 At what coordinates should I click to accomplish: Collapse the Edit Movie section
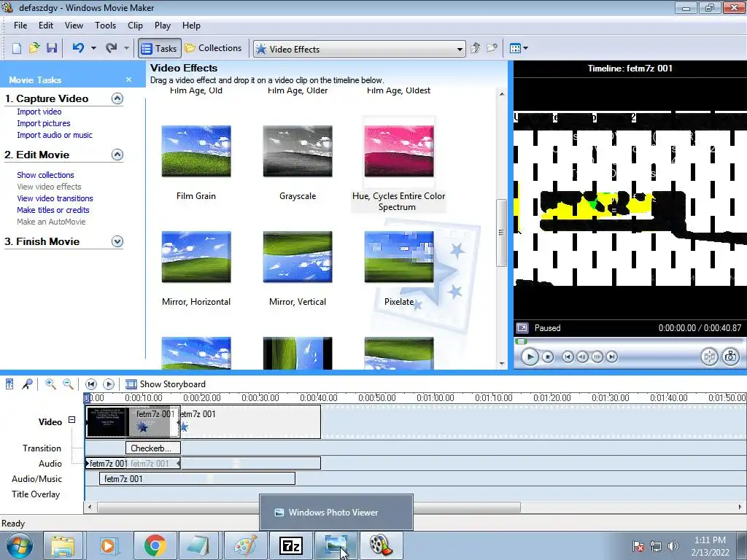pyautogui.click(x=117, y=155)
